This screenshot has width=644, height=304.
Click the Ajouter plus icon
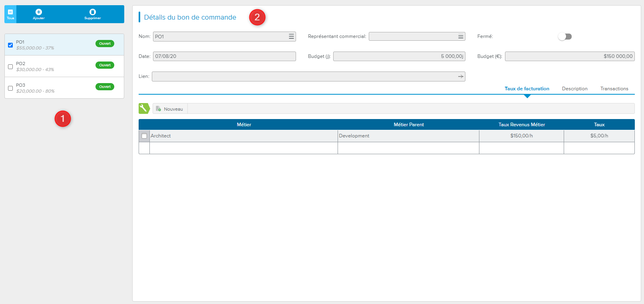[39, 12]
